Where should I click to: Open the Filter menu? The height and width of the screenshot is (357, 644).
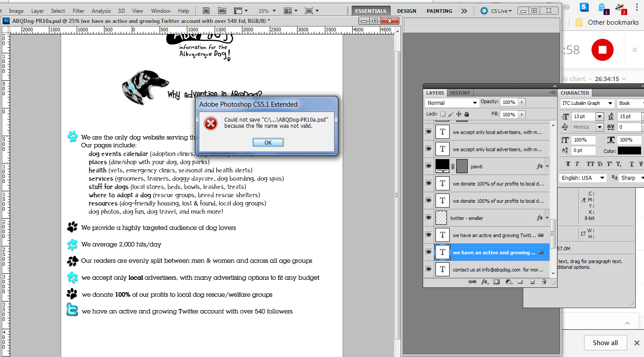pos(78,11)
